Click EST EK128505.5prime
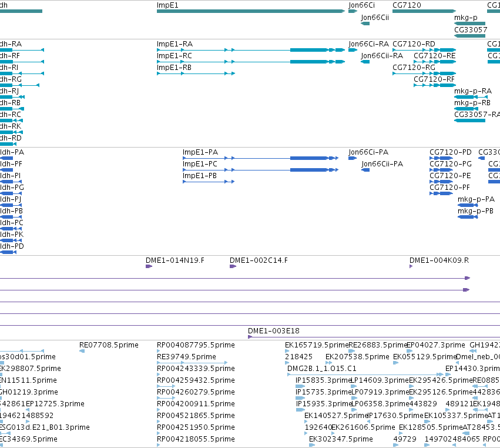 [431, 427]
